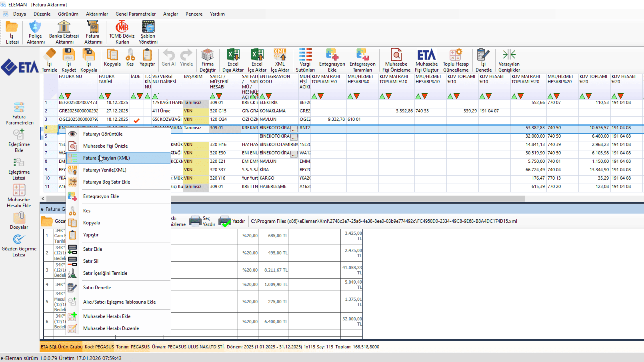644x362 pixels.
Task: Toggle ascending sort on FATURA NU column
Action: 61,96
